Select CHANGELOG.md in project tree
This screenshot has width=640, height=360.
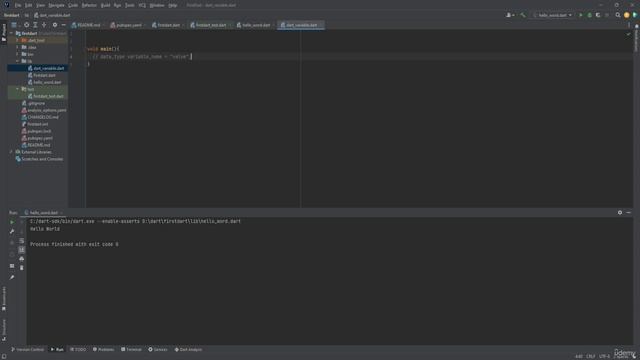point(40,117)
